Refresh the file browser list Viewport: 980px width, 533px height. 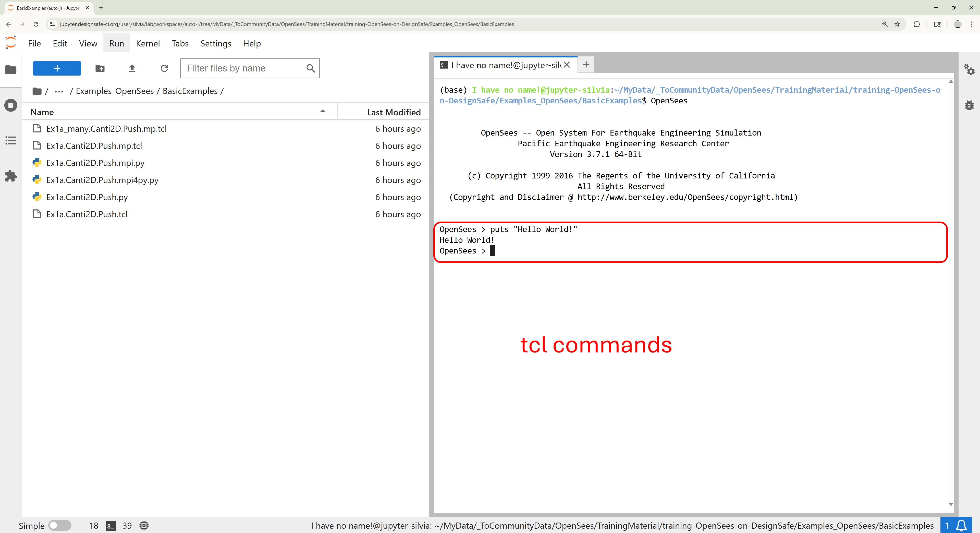point(164,68)
